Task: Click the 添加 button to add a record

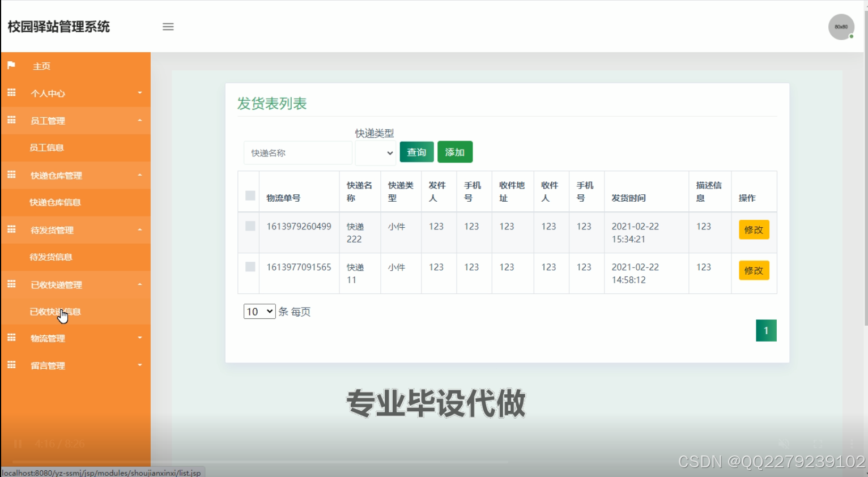Action: tap(455, 152)
